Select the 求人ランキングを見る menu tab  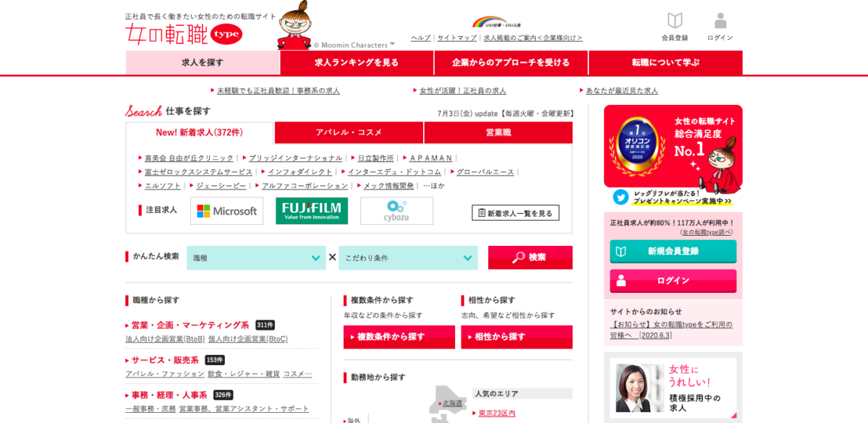(357, 63)
